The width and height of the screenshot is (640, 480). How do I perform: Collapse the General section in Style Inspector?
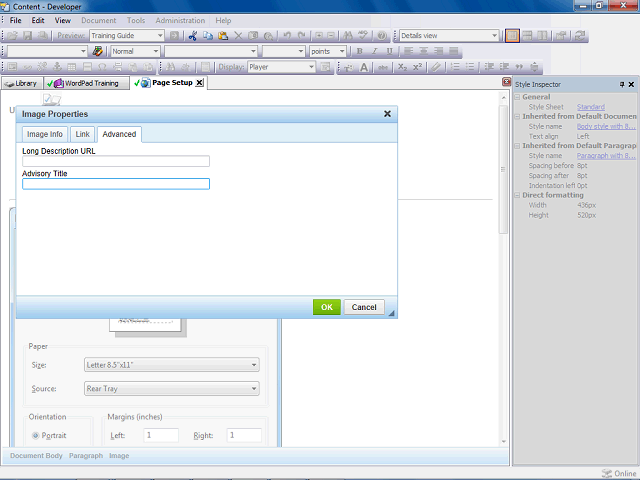(517, 97)
